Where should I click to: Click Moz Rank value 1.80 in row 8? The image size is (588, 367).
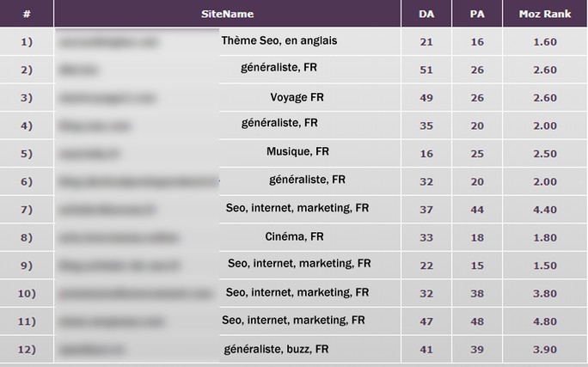[545, 238]
